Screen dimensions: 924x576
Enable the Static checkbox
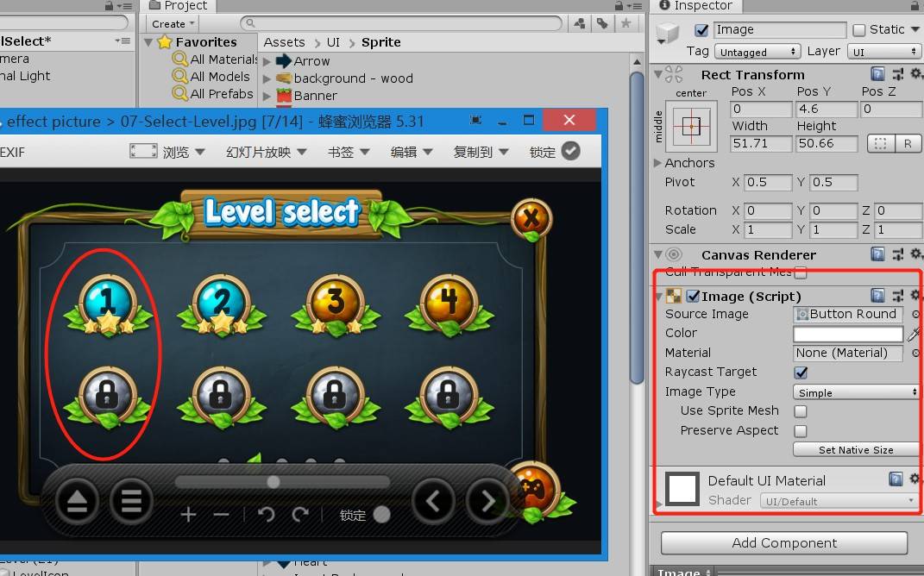(x=859, y=30)
